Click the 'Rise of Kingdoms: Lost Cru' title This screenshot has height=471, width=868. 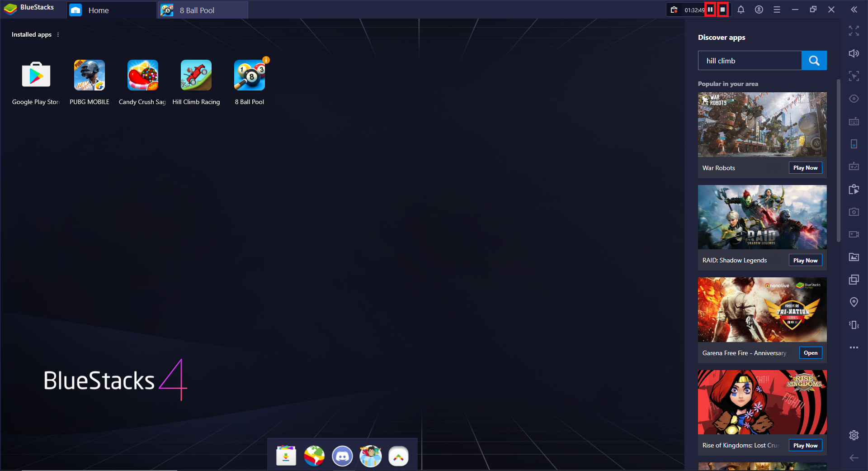[x=741, y=446]
